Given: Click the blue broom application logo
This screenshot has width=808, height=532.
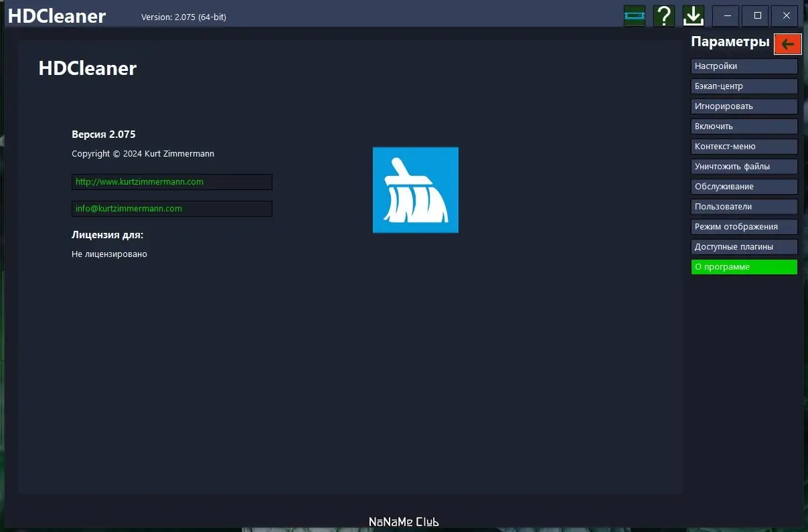Looking at the screenshot, I should coord(416,190).
